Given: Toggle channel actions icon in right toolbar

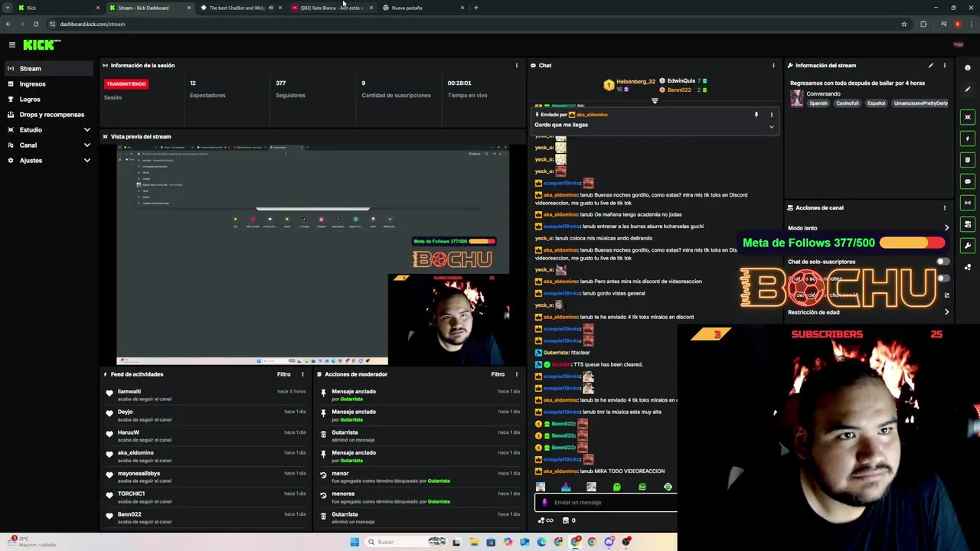Looking at the screenshot, I should tap(968, 224).
